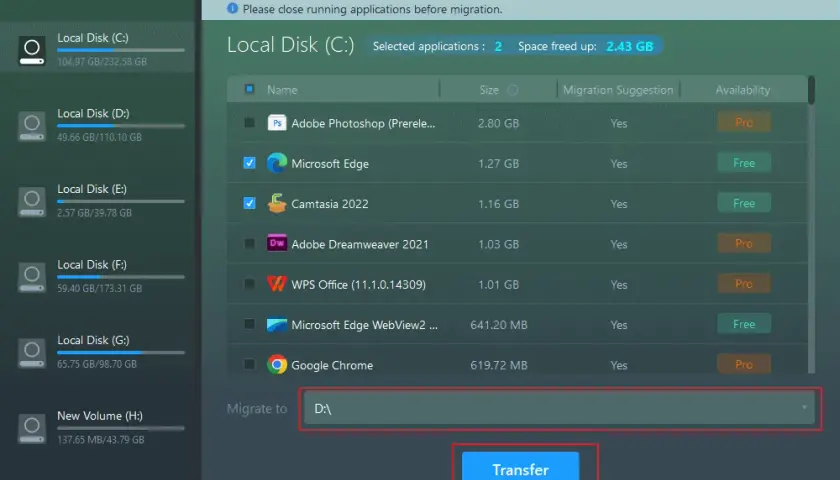Click the WPS Office app icon
840x480 pixels.
click(x=277, y=283)
